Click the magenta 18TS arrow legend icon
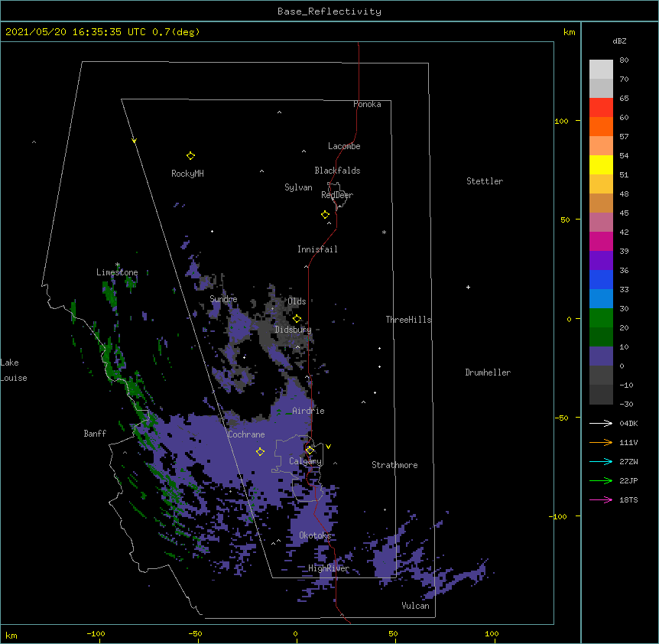Screen dimensions: 659x644 (601, 499)
